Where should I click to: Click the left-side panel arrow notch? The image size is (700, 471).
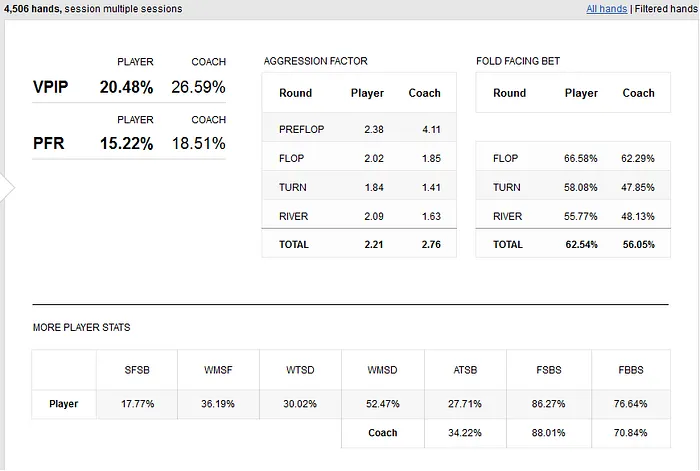8,188
